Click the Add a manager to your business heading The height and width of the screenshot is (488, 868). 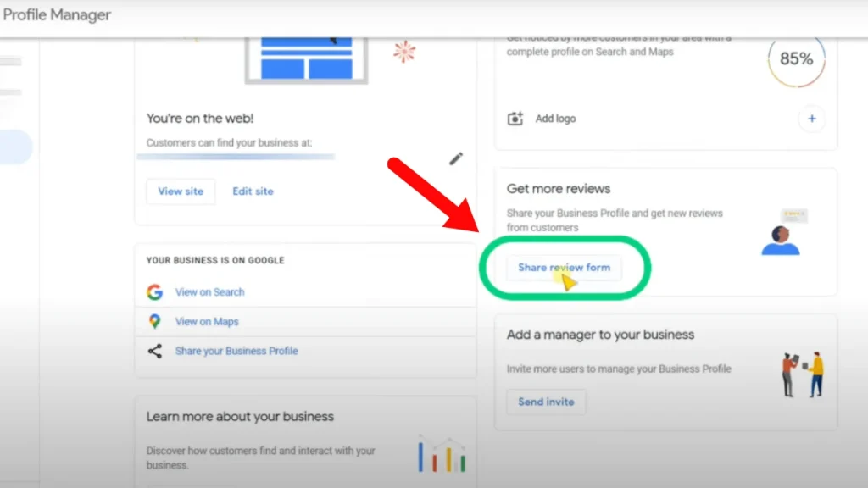point(600,335)
